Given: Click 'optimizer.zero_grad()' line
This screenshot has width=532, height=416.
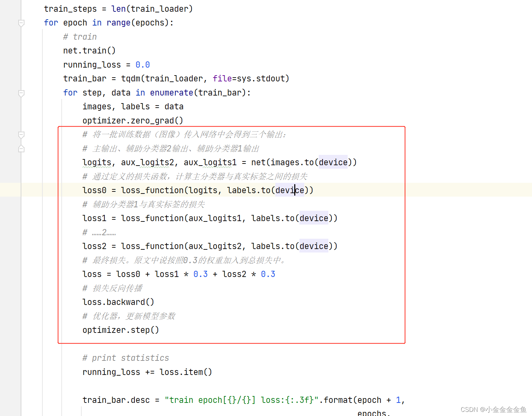Looking at the screenshot, I should (133, 121).
